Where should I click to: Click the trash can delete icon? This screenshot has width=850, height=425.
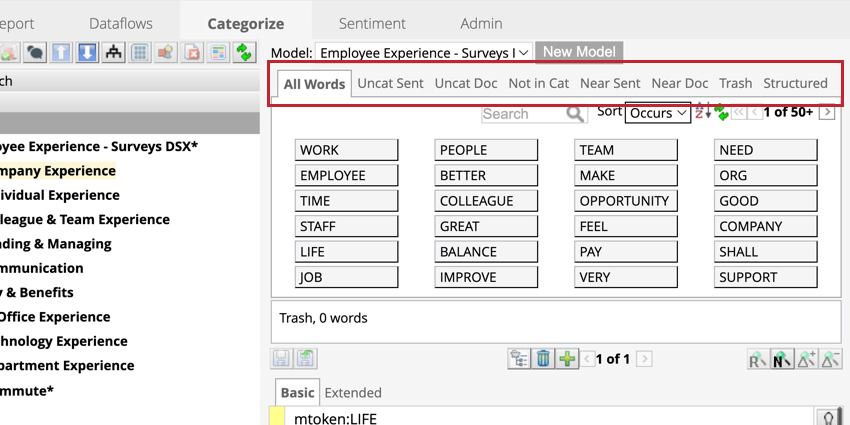point(543,359)
